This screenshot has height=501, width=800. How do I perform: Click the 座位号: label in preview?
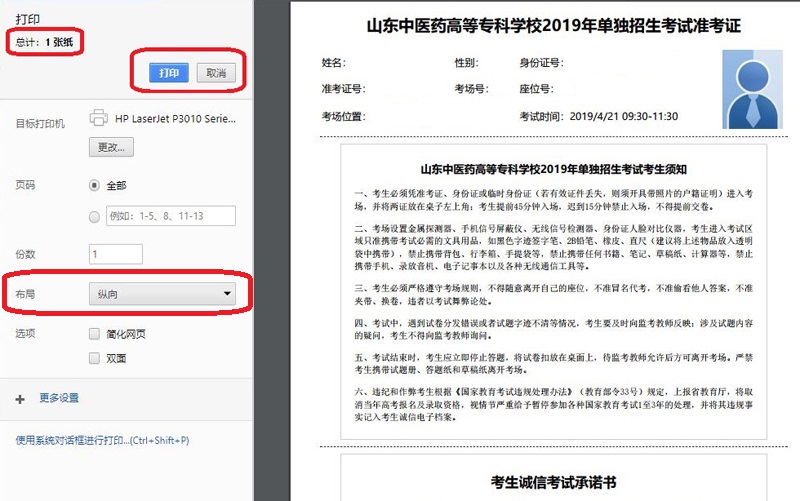click(x=537, y=89)
